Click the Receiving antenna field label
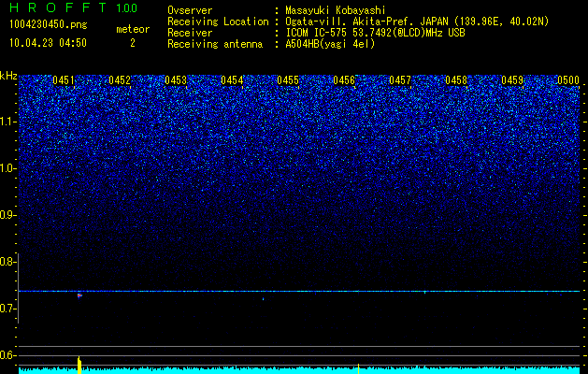This screenshot has width=588, height=374. pyautogui.click(x=215, y=44)
